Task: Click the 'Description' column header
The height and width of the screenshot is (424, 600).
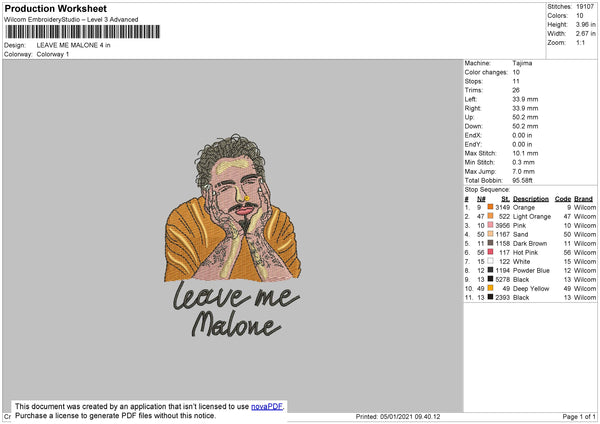Action: pos(531,199)
